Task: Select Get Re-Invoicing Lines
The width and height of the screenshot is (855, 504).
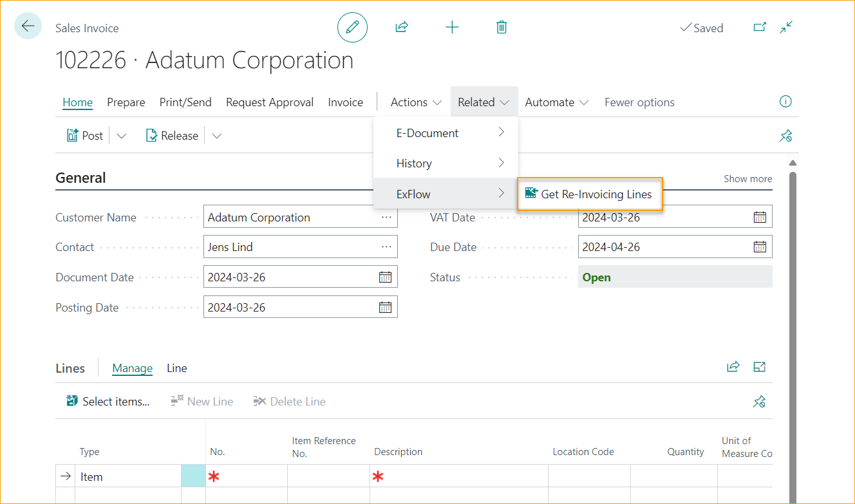Action: coord(590,194)
